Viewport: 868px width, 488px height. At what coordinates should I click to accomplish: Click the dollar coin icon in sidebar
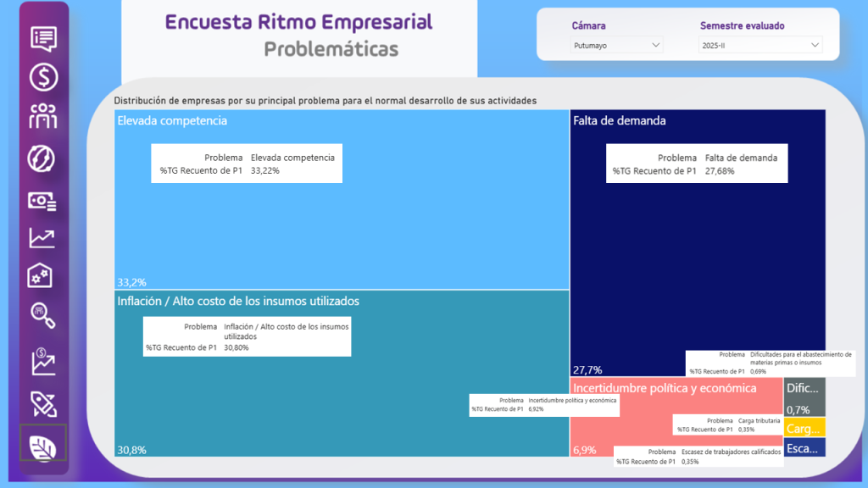point(43,78)
